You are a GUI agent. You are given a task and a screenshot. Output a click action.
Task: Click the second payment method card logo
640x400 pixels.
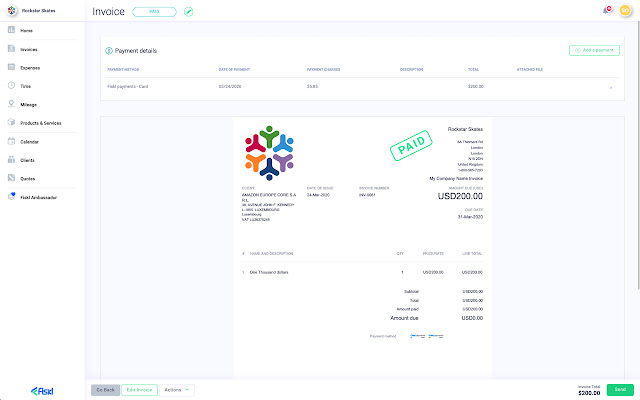coord(436,336)
